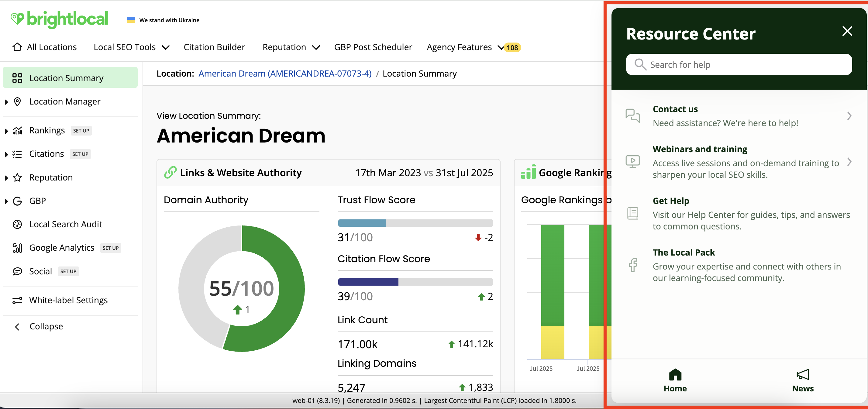Click the Links & Website Authority link icon
868x409 pixels.
point(170,172)
